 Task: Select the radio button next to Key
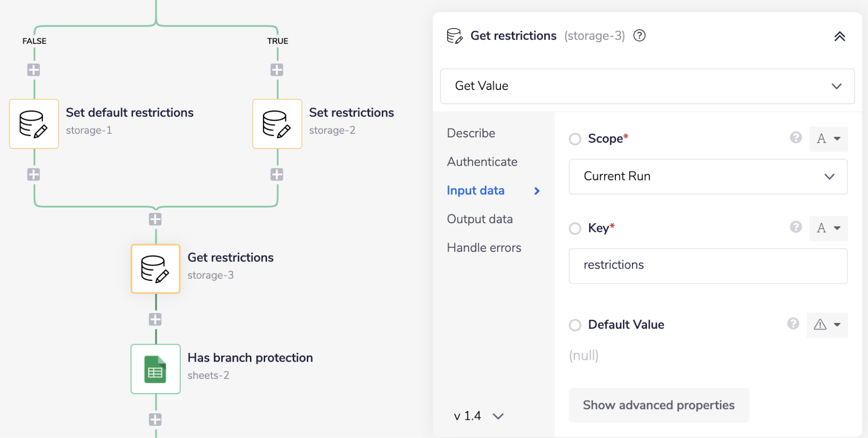pyautogui.click(x=575, y=228)
